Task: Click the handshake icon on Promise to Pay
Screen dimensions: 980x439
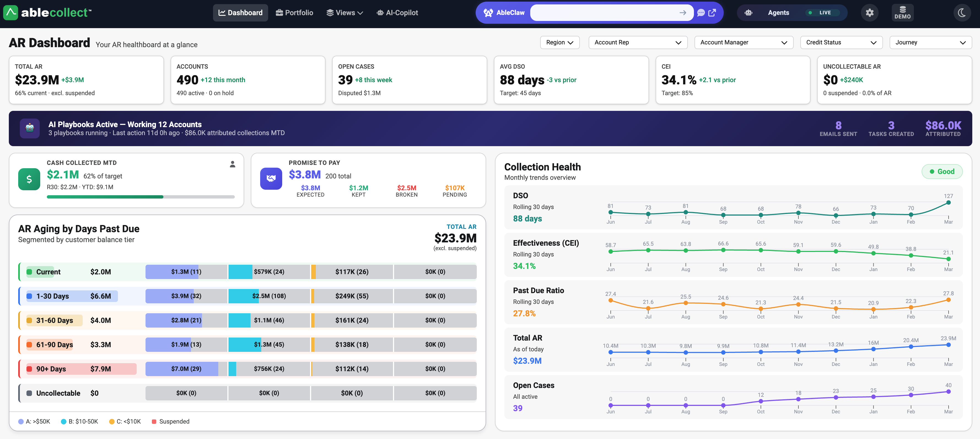Action: pyautogui.click(x=271, y=179)
